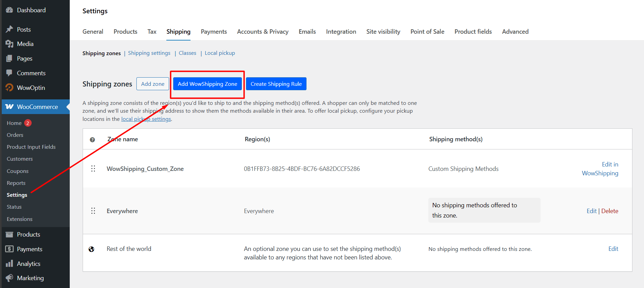
Task: Open Comments in sidebar menu
Action: tap(31, 73)
